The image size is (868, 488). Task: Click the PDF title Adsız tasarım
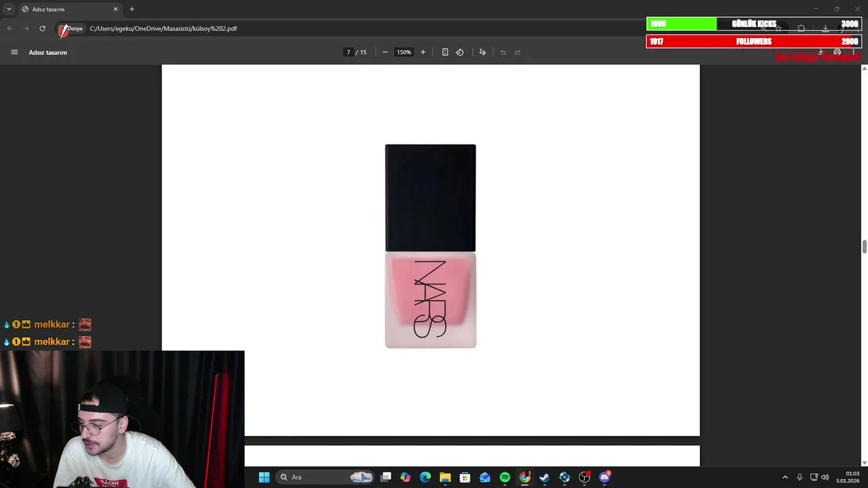pyautogui.click(x=48, y=52)
